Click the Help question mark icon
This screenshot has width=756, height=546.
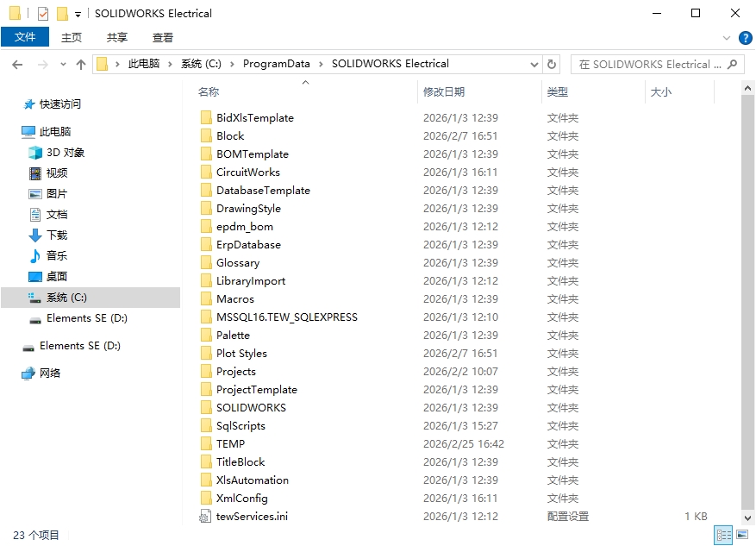(x=746, y=37)
